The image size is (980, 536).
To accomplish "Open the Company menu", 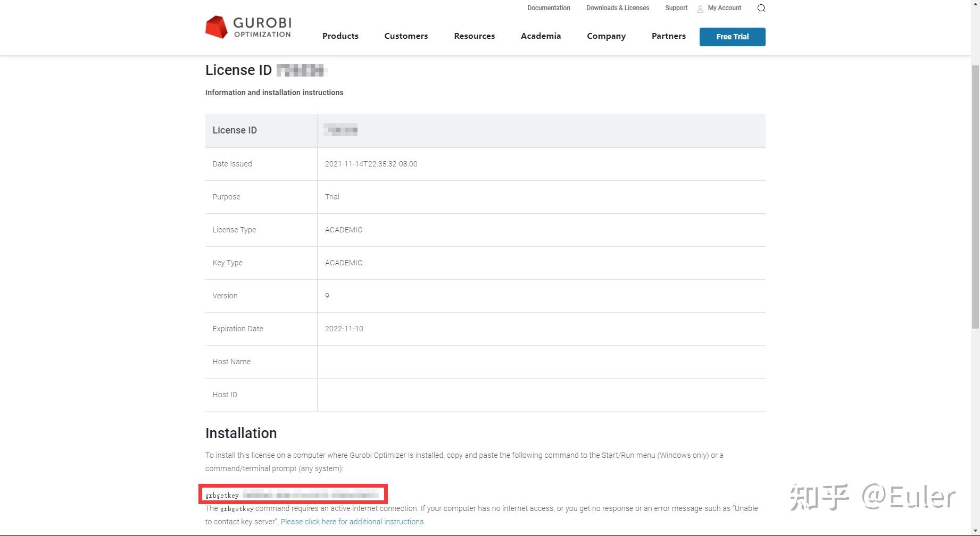I will tap(606, 36).
